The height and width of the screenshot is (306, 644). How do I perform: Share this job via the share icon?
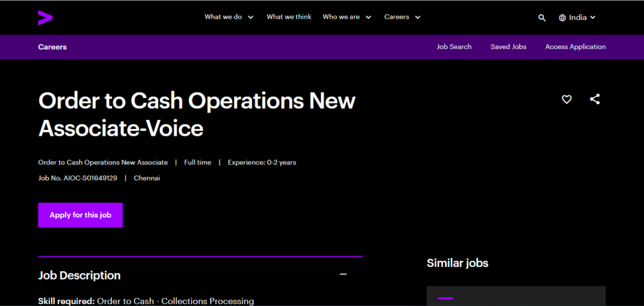pos(595,99)
